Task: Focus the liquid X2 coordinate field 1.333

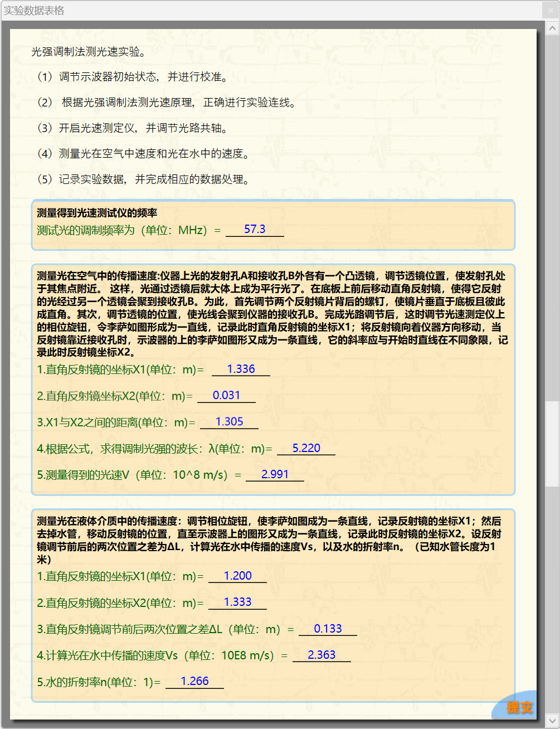Action: coord(237,602)
